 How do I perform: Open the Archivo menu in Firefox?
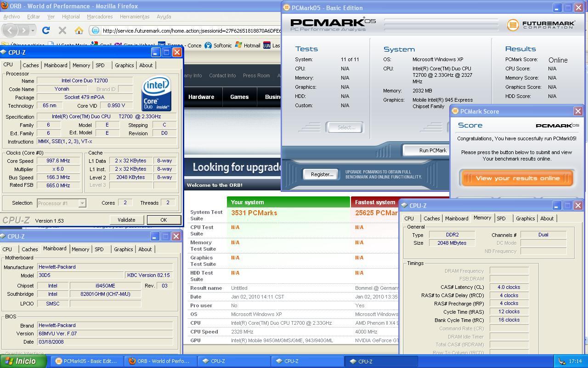tap(11, 17)
